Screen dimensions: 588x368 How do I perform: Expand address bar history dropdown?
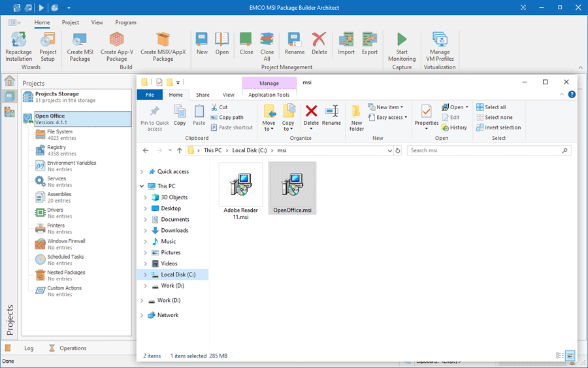[389, 151]
